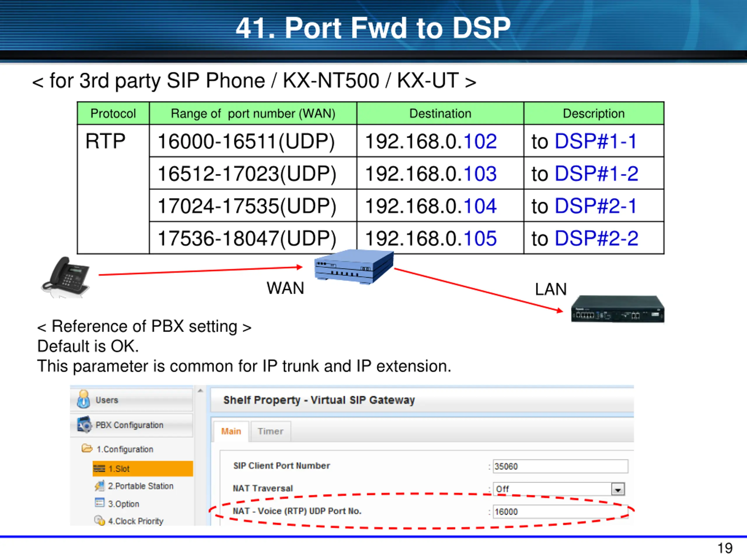Click the Shelf Property Virtual SIP Gateway title

click(319, 400)
